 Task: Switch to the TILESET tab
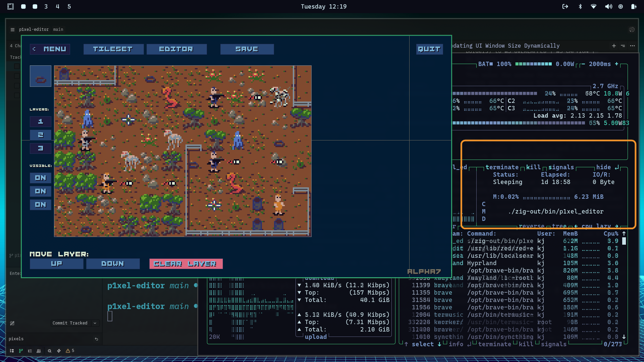[x=113, y=49]
